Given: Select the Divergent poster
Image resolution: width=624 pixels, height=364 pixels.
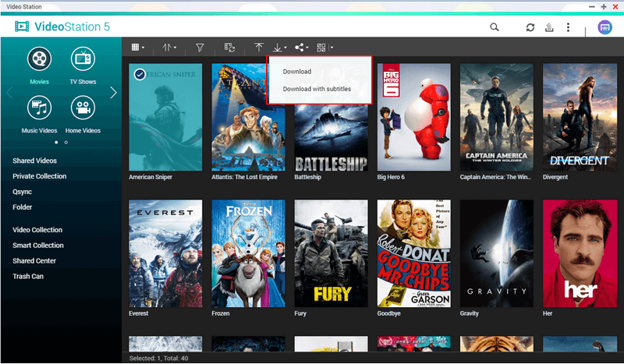Looking at the screenshot, I should 580,118.
